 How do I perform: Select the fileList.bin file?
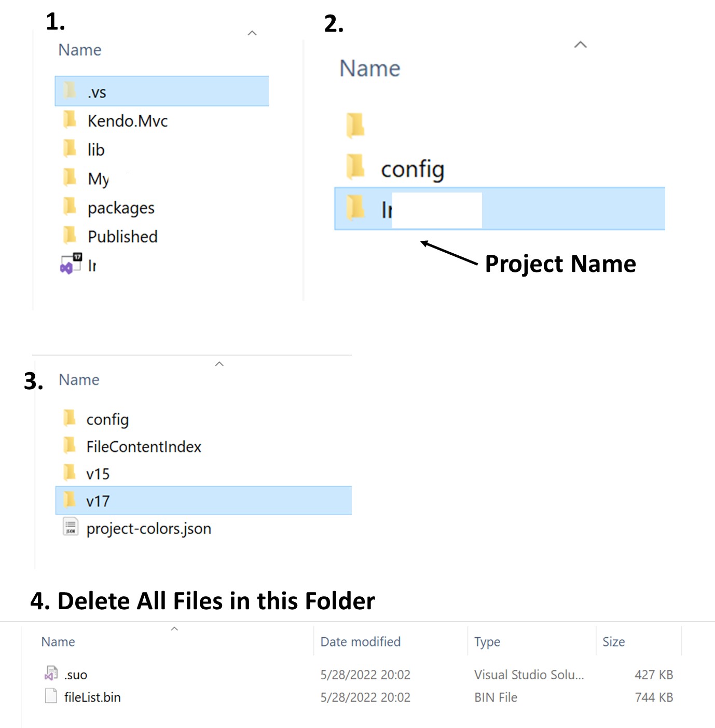(92, 697)
